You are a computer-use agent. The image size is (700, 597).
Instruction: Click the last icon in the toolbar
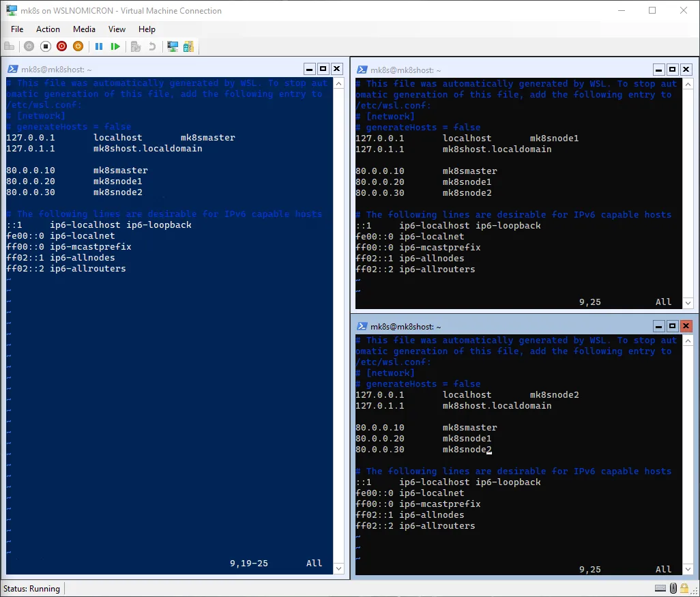pyautogui.click(x=188, y=46)
